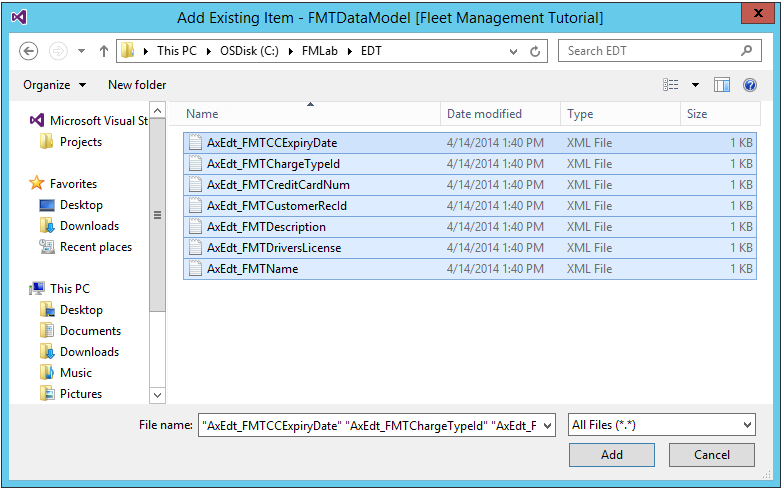This screenshot has width=783, height=489.
Task: Select the file AxEdt_FMTDescription
Action: (470, 227)
